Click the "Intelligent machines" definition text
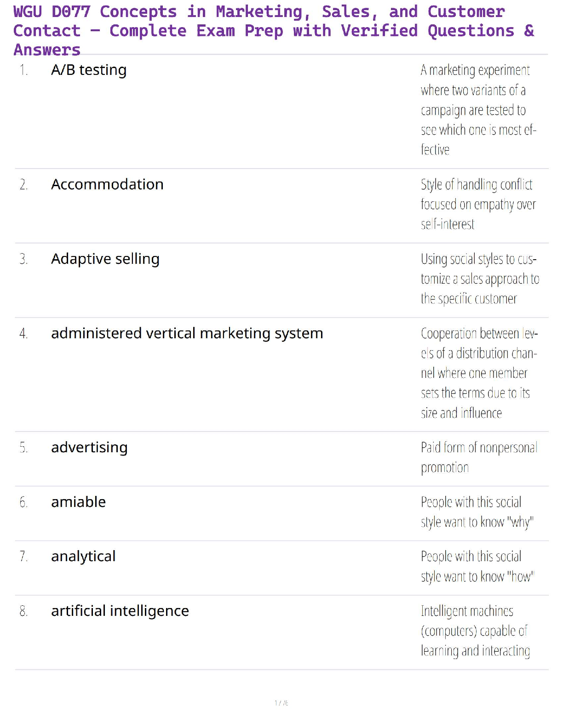The image size is (563, 728). point(475,631)
